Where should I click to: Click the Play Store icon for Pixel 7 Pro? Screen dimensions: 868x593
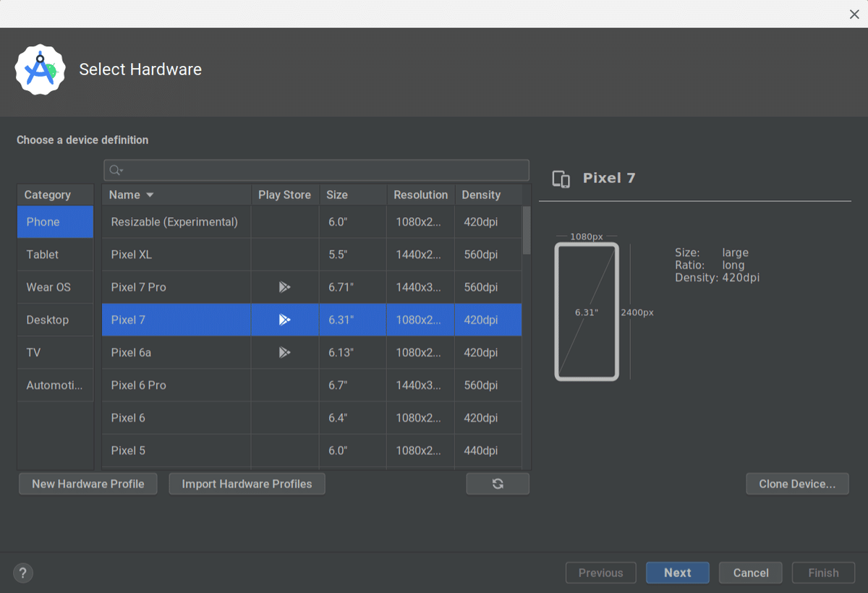284,287
